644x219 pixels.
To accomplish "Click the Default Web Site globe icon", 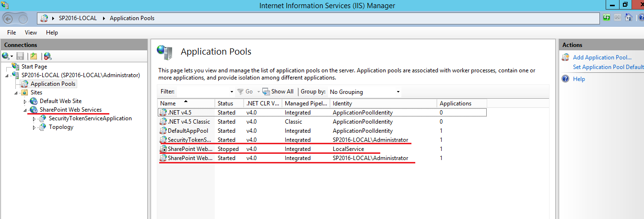I will click(x=34, y=101).
